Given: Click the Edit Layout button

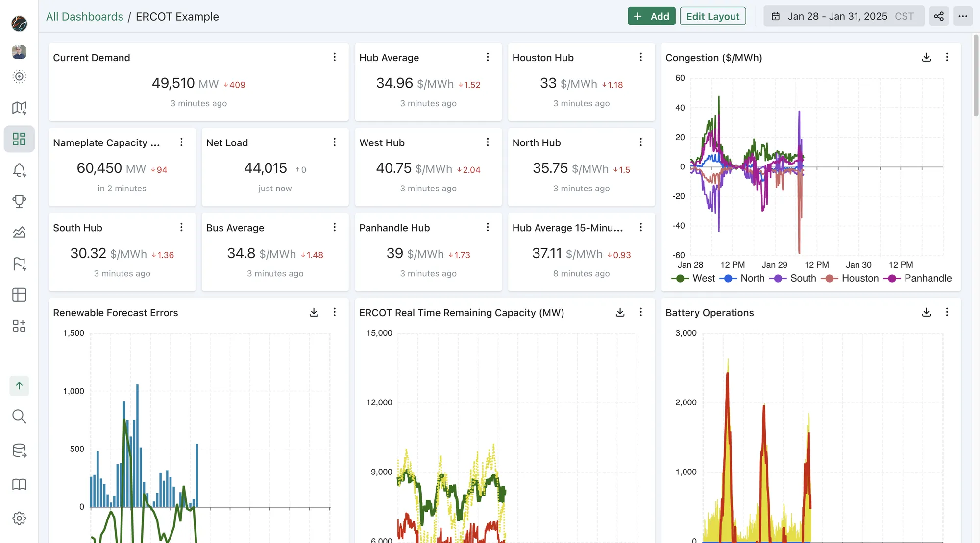Looking at the screenshot, I should tap(712, 16).
